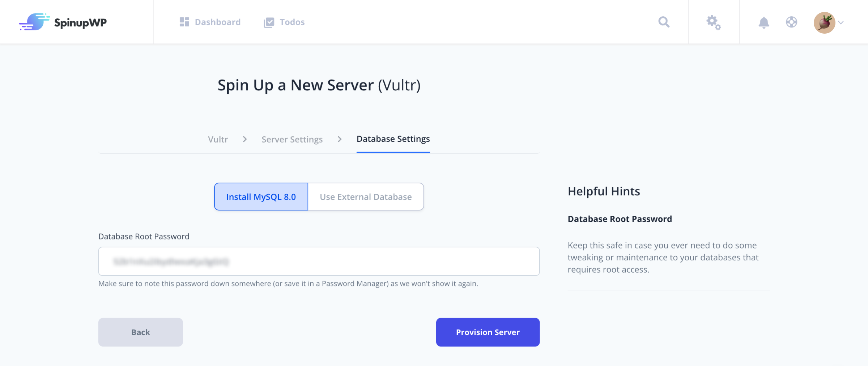868x366 pixels.
Task: Go to the Server Settings step
Action: pyautogui.click(x=292, y=139)
